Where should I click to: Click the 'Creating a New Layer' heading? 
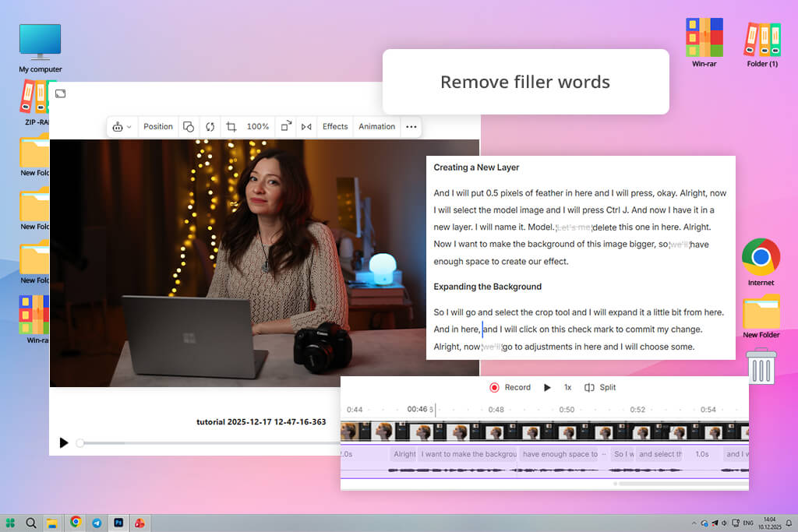476,167
